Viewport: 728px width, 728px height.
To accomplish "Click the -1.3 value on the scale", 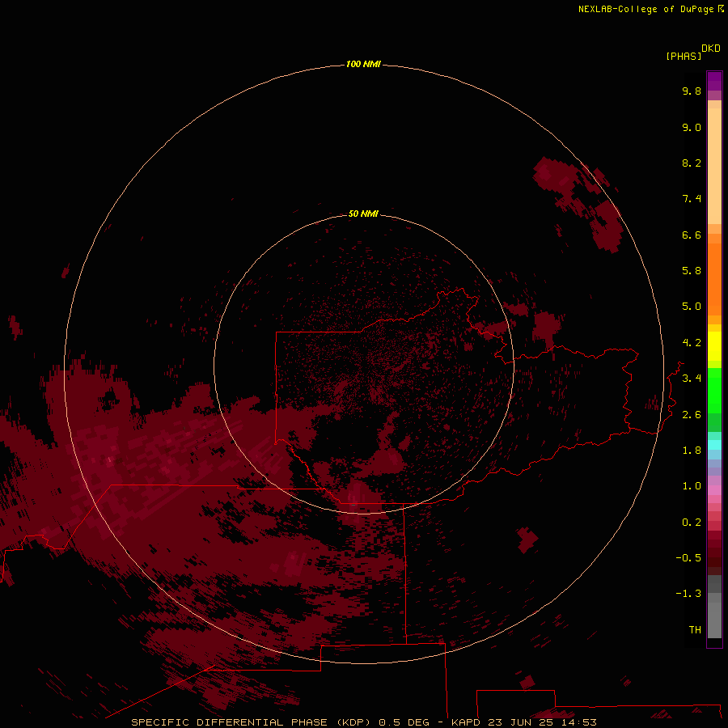I will point(688,594).
